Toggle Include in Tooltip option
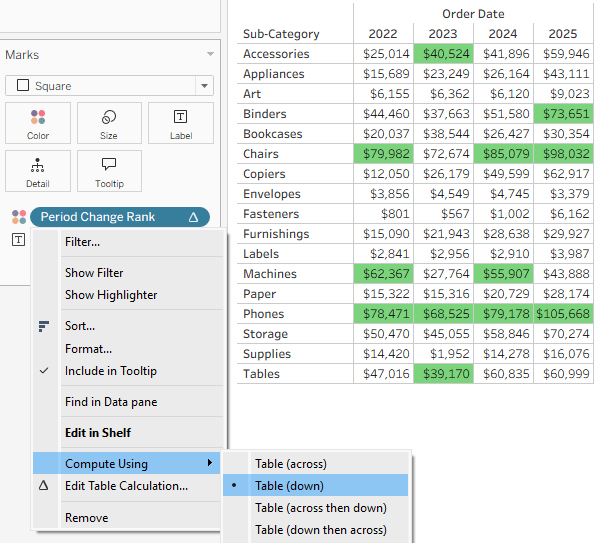The image size is (606, 543). [x=110, y=371]
